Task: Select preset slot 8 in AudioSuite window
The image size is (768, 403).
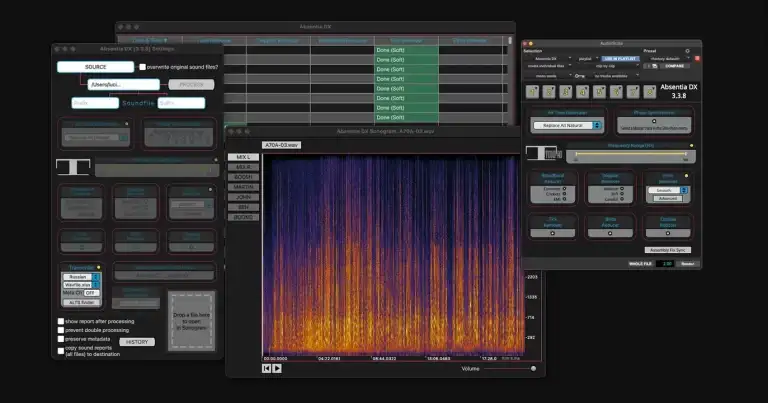Action: click(x=649, y=92)
